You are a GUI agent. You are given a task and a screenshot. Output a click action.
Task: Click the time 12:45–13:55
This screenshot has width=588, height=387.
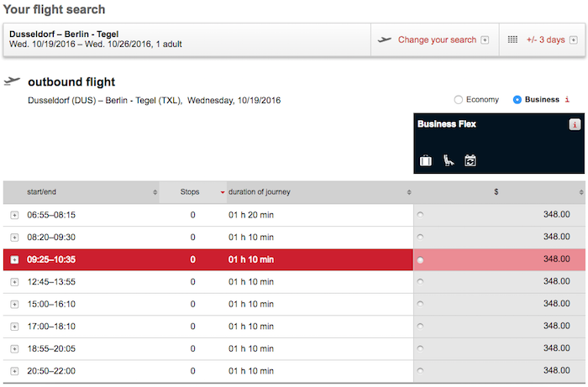coord(51,282)
